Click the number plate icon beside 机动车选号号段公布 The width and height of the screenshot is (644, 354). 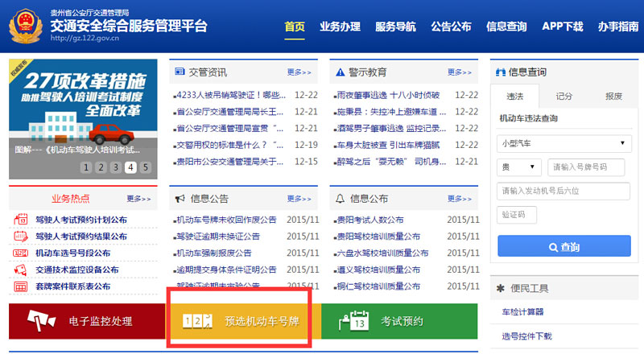point(21,253)
